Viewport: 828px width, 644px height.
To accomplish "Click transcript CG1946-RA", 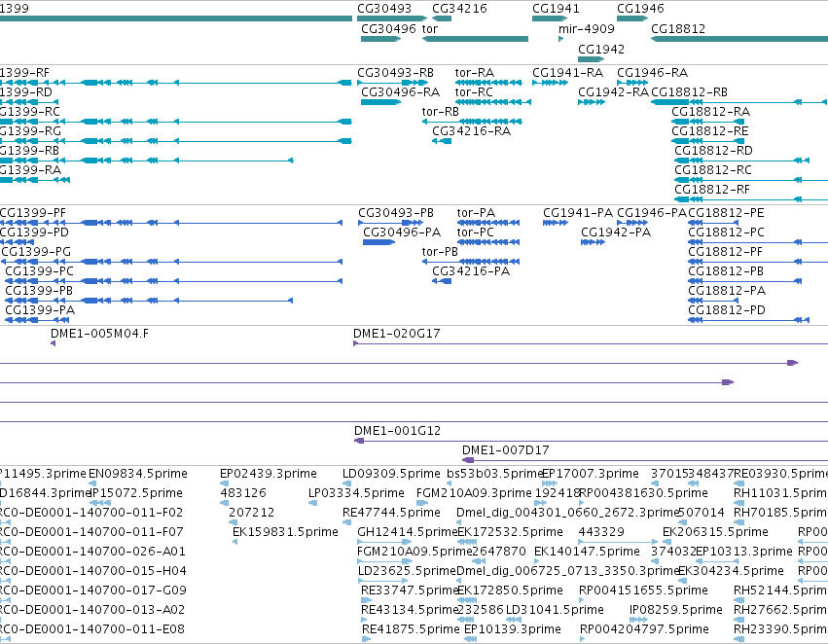I will (x=652, y=73).
